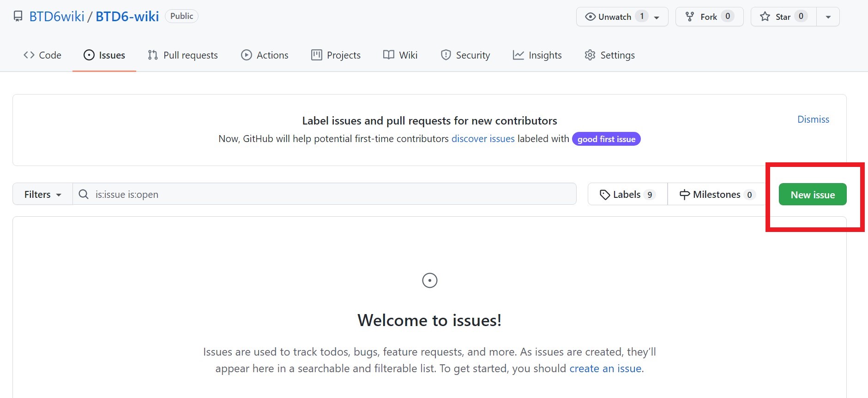Image resolution: width=868 pixels, height=398 pixels.
Task: Click the Fork icon
Action: point(690,17)
